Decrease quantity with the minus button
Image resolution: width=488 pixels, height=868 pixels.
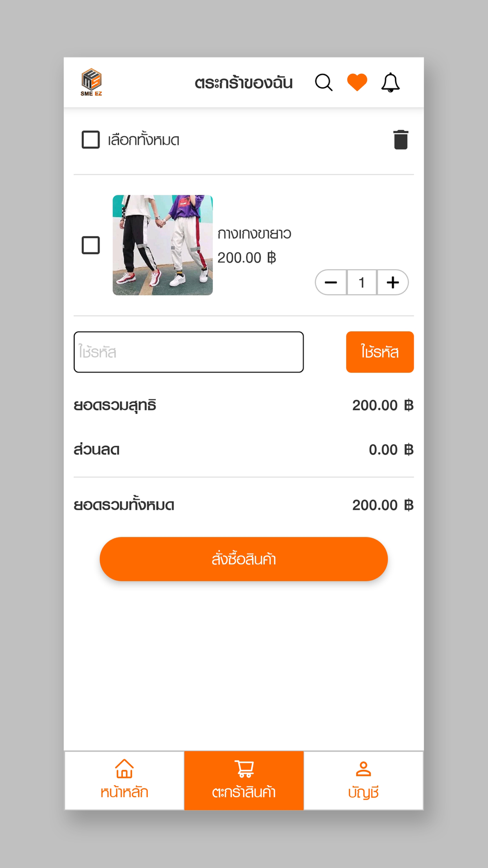pos(331,282)
